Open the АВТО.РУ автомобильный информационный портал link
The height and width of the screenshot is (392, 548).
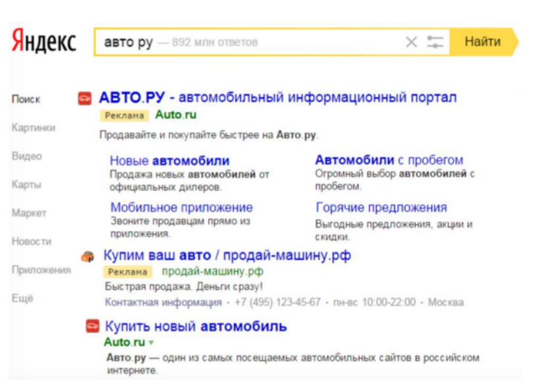point(278,98)
